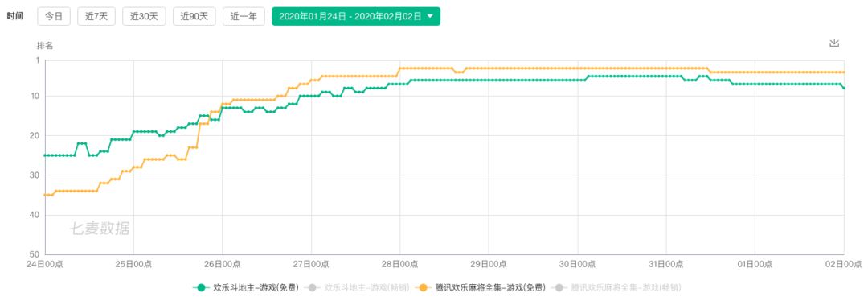This screenshot has width=868, height=305.
Task: Pick the 近一年 time range
Action: click(244, 16)
